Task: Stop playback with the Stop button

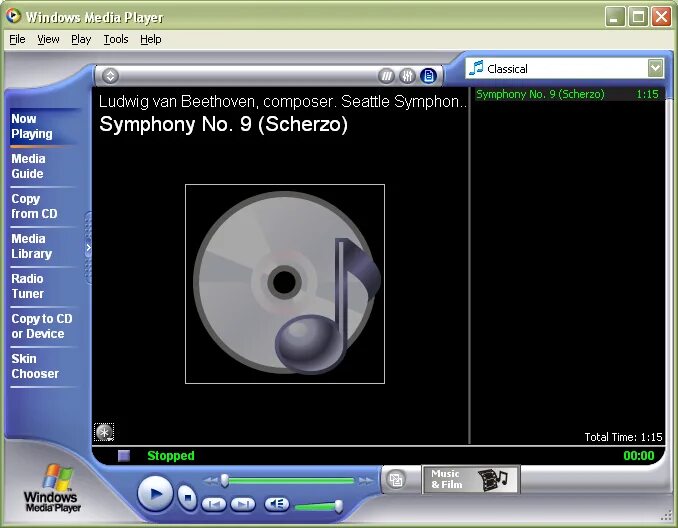Action: pyautogui.click(x=187, y=498)
